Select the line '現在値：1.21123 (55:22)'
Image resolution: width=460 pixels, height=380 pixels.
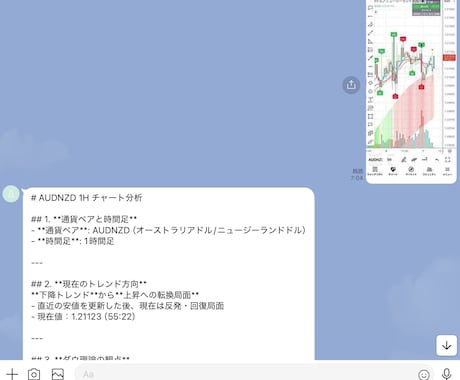point(83,316)
